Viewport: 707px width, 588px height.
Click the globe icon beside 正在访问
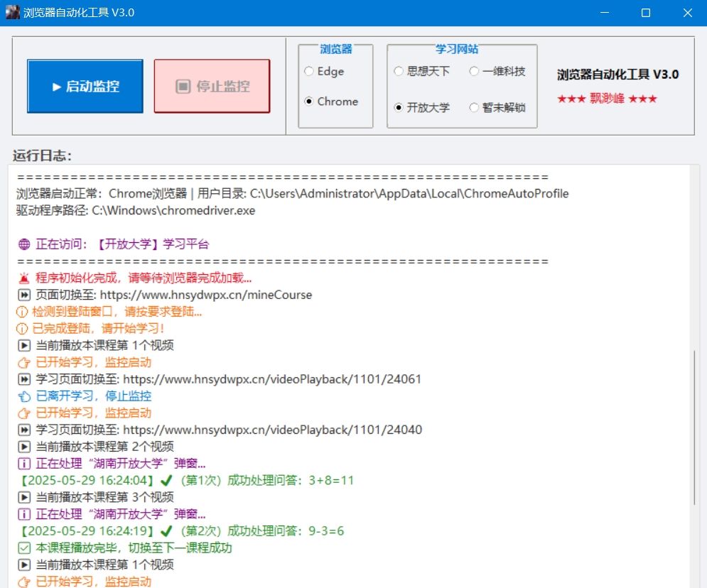click(24, 245)
